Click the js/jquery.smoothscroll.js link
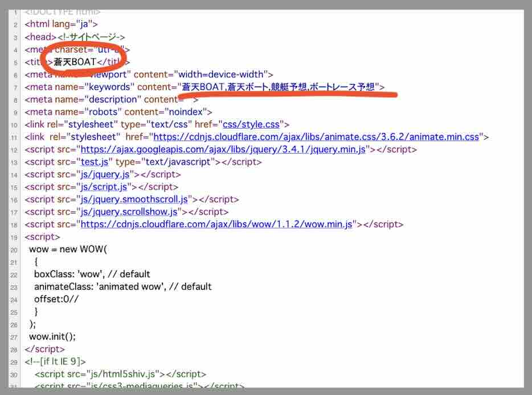Image resolution: width=532 pixels, height=395 pixels. point(134,199)
